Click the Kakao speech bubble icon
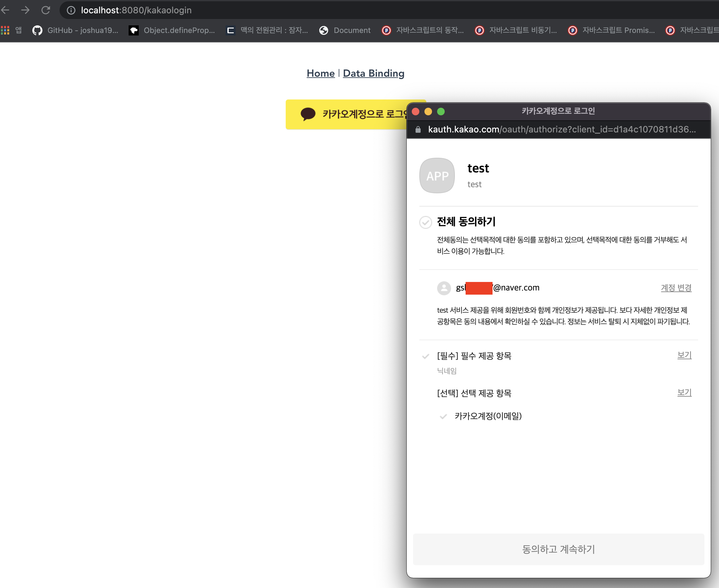719x588 pixels. [x=308, y=114]
